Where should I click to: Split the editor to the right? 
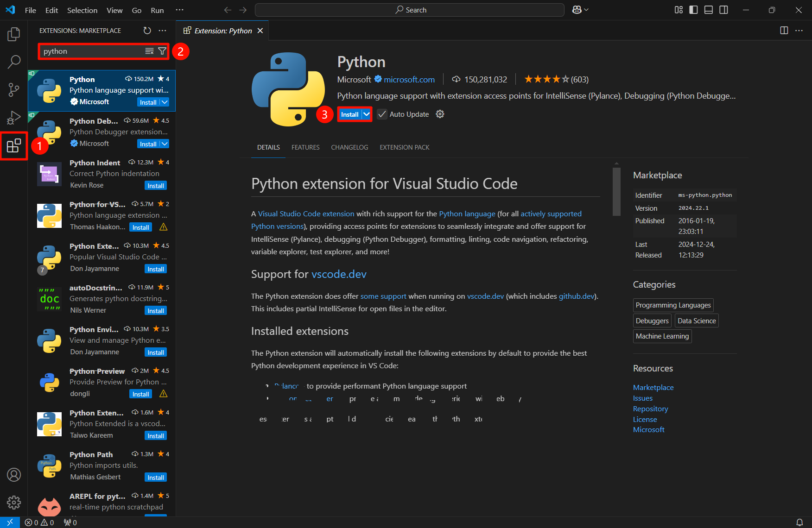click(x=784, y=31)
